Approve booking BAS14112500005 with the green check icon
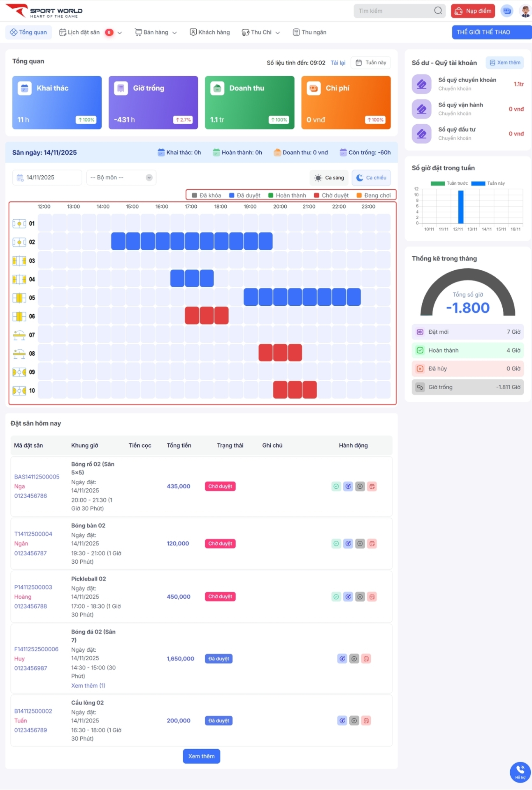 click(x=336, y=486)
